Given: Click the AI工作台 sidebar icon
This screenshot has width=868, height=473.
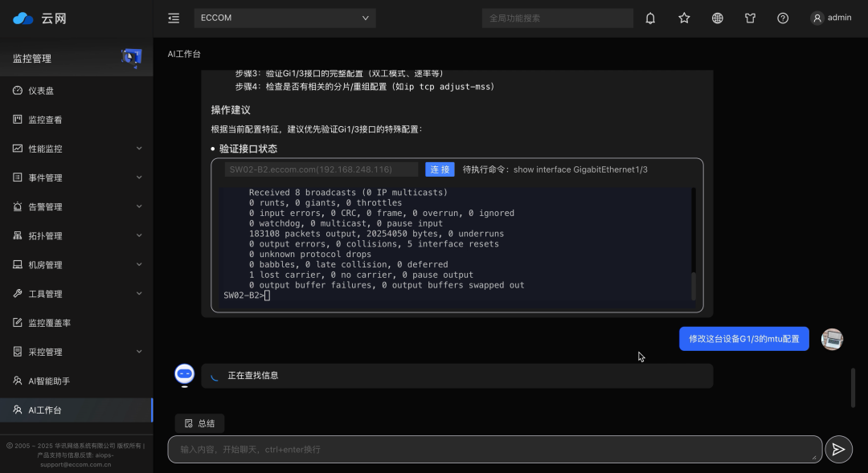Looking at the screenshot, I should point(18,410).
